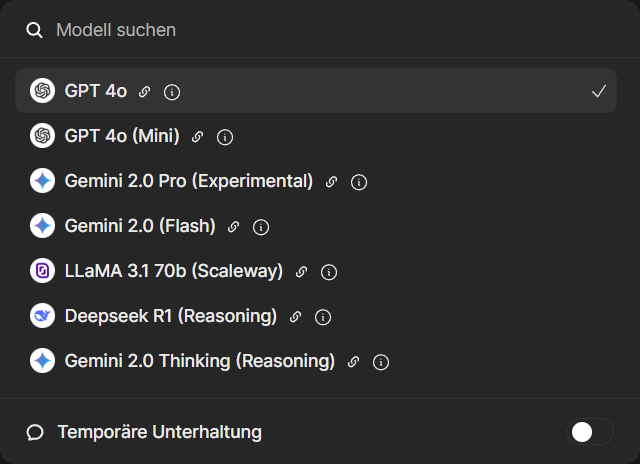The image size is (640, 464).
Task: Choose Gemini 2.0 Pro (Experimental) model
Action: point(189,181)
